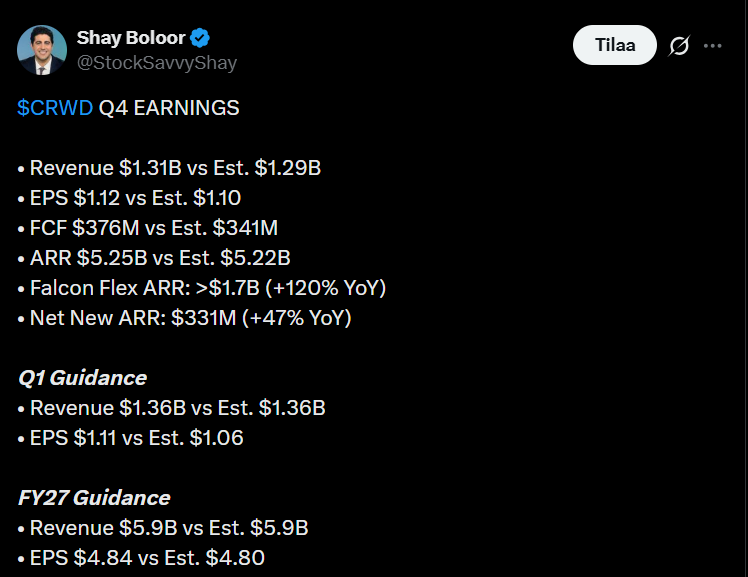This screenshot has width=748, height=577.
Task: Open the three-dot more options menu
Action: [713, 46]
